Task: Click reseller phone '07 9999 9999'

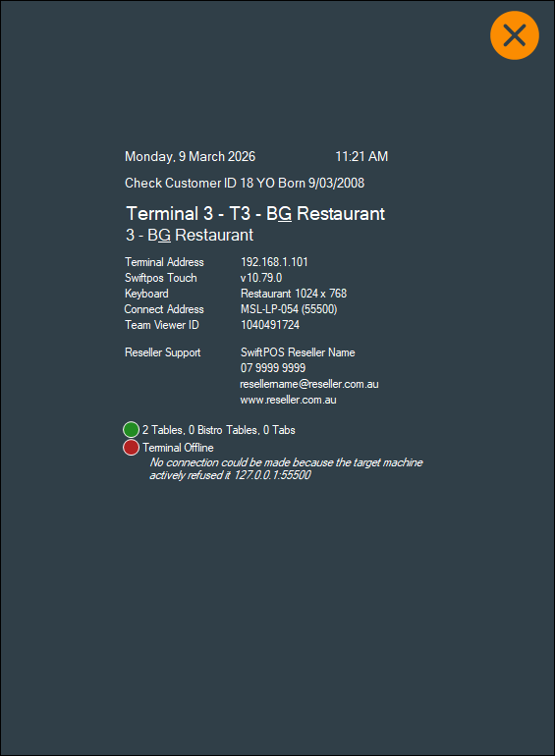Action: click(x=273, y=368)
